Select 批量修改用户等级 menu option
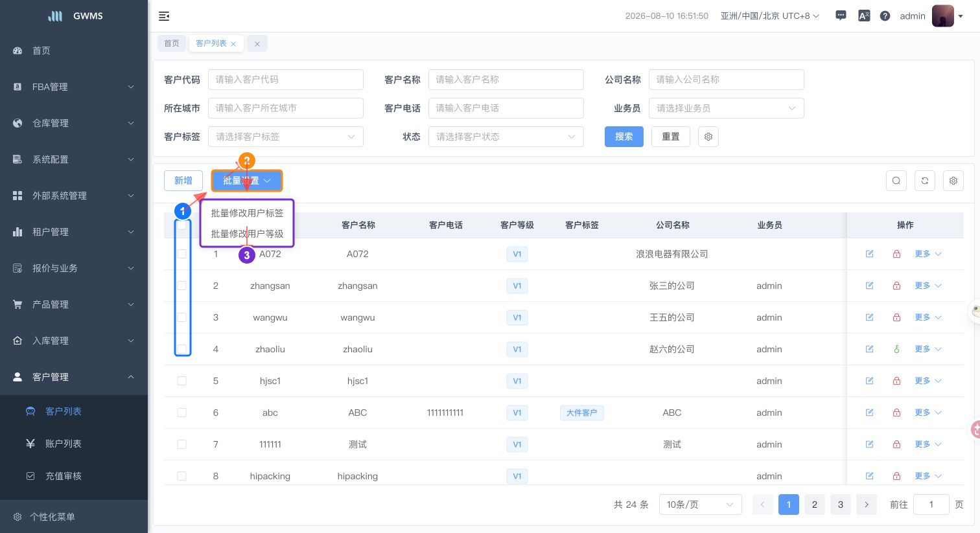 247,234
